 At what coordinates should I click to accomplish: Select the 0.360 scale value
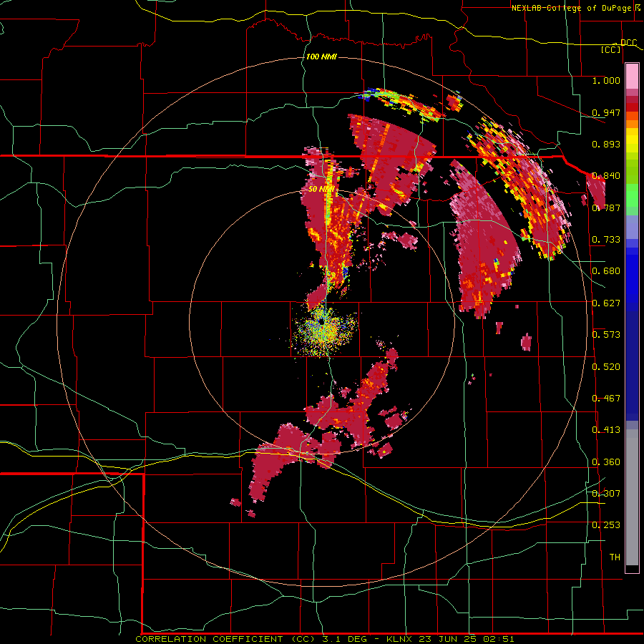coord(606,462)
